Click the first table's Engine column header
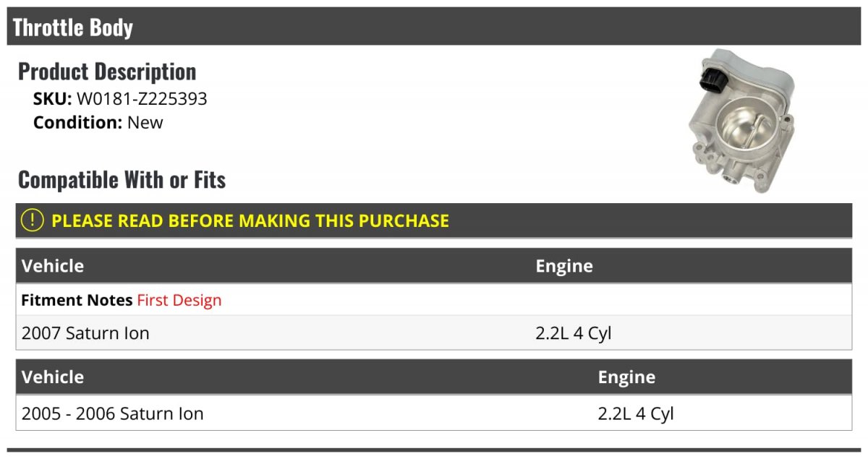This screenshot has width=868, height=459. click(564, 266)
